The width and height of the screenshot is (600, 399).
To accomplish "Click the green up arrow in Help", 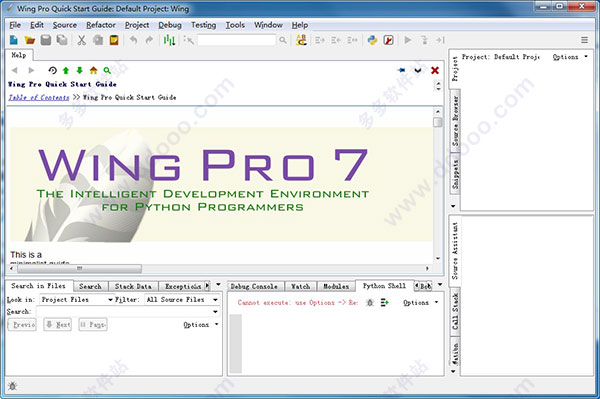I will pyautogui.click(x=66, y=70).
